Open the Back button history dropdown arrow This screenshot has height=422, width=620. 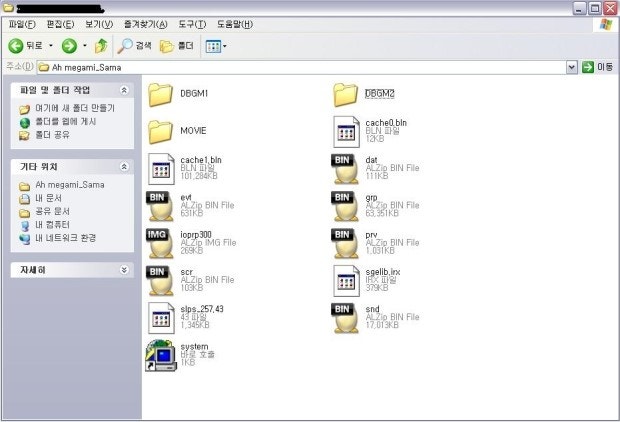click(x=51, y=46)
